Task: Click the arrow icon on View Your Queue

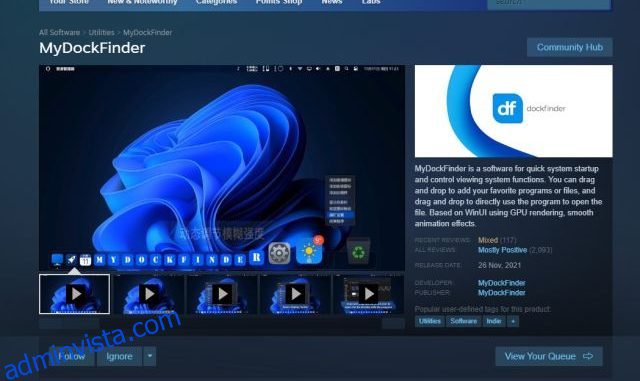Action: (x=588, y=356)
